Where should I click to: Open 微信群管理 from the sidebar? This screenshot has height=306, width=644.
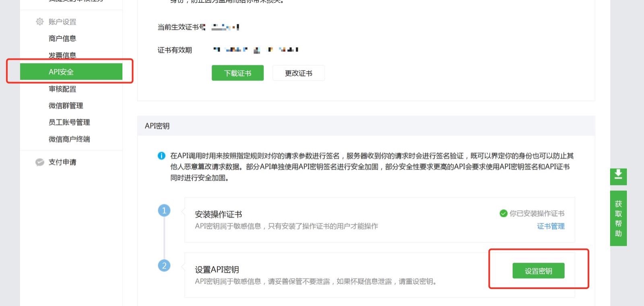pyautogui.click(x=66, y=106)
